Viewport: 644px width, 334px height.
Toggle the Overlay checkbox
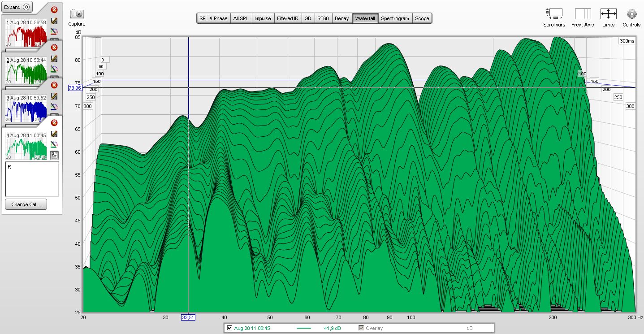point(361,328)
